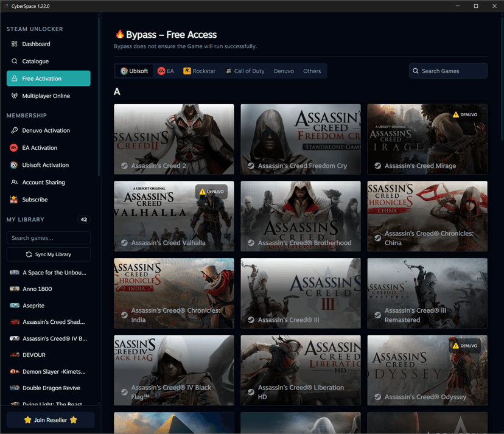504x434 pixels.
Task: Open Anno 1800 from My Library
Action: point(37,289)
